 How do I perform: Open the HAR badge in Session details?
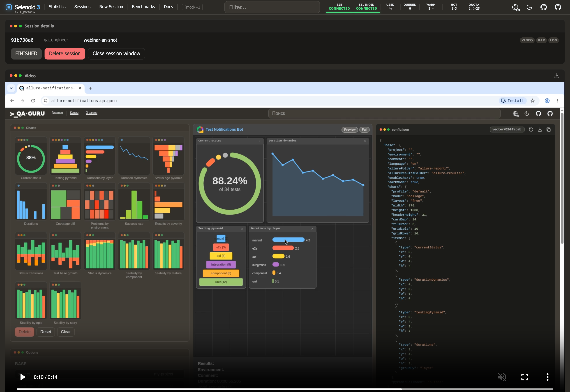coord(541,40)
